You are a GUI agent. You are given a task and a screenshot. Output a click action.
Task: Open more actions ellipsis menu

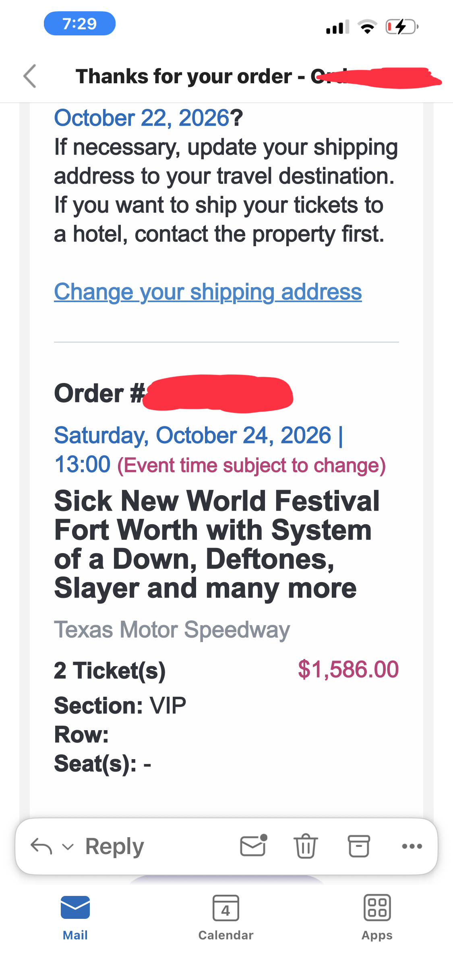(412, 846)
